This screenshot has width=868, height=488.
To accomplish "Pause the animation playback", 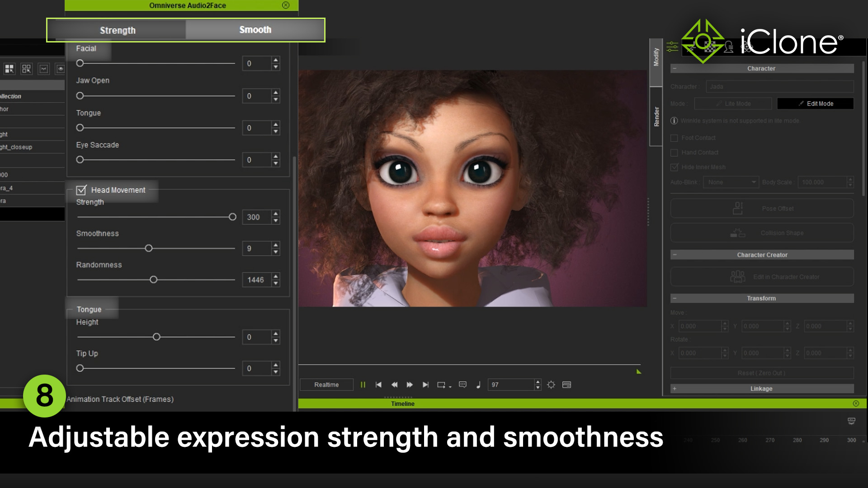I will 363,385.
